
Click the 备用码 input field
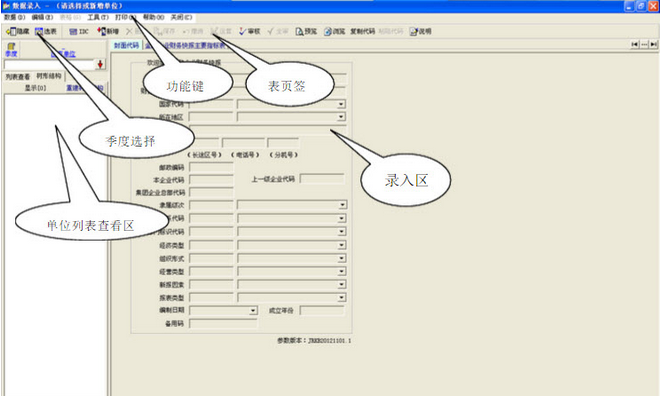pos(223,323)
